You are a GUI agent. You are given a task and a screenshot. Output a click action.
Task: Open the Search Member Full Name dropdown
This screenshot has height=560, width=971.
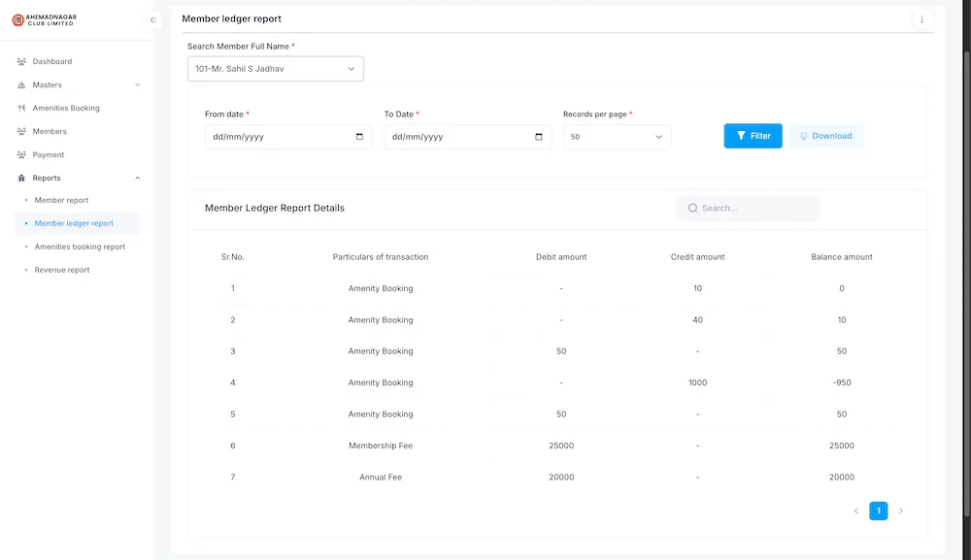276,68
